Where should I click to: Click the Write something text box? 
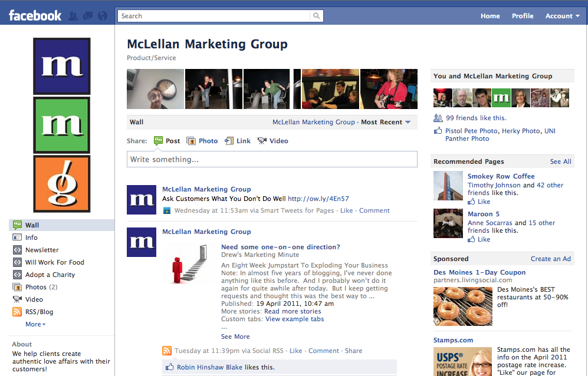point(272,159)
